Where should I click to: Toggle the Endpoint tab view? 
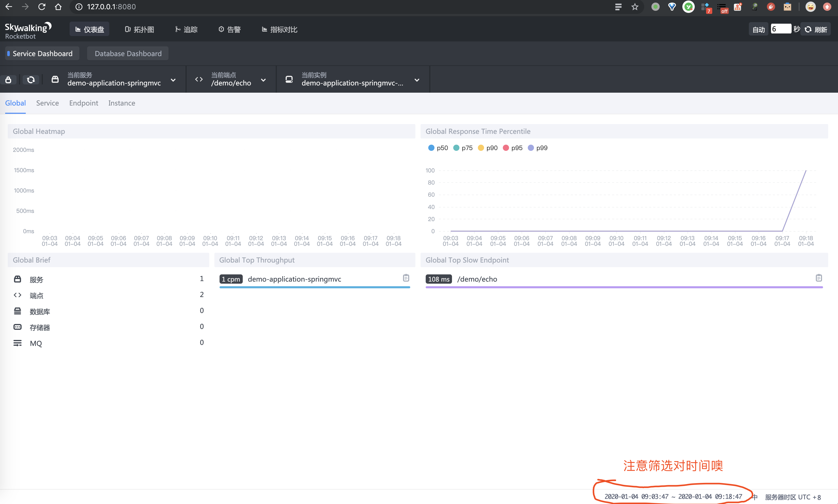point(83,103)
